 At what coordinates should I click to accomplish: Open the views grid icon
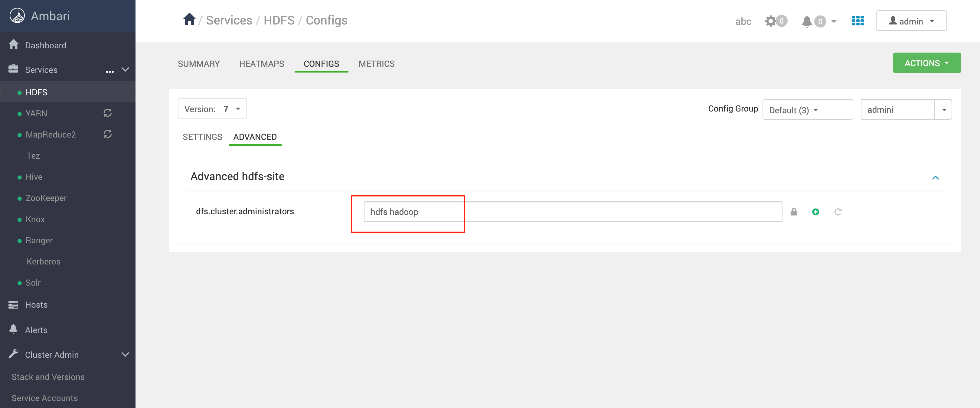(857, 21)
